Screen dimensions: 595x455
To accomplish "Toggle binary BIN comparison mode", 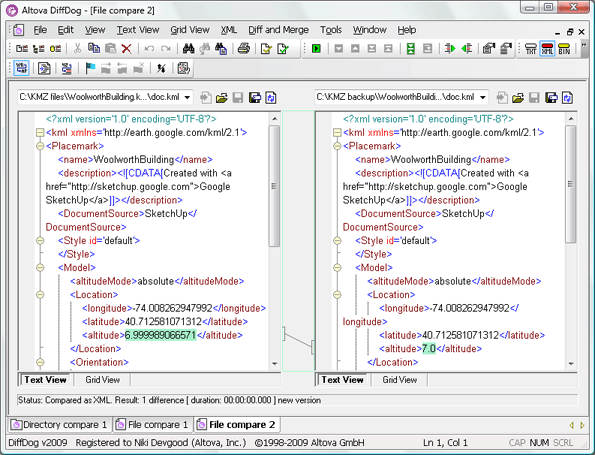I will click(x=564, y=49).
